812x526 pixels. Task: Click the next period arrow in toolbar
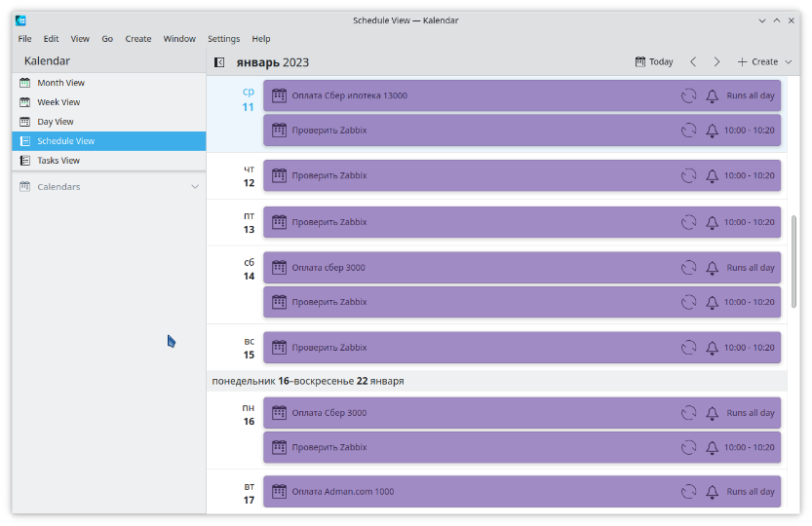point(716,62)
